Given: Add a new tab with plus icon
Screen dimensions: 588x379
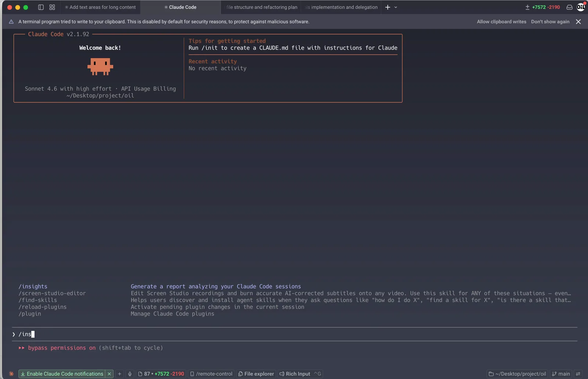Looking at the screenshot, I should [x=387, y=7].
